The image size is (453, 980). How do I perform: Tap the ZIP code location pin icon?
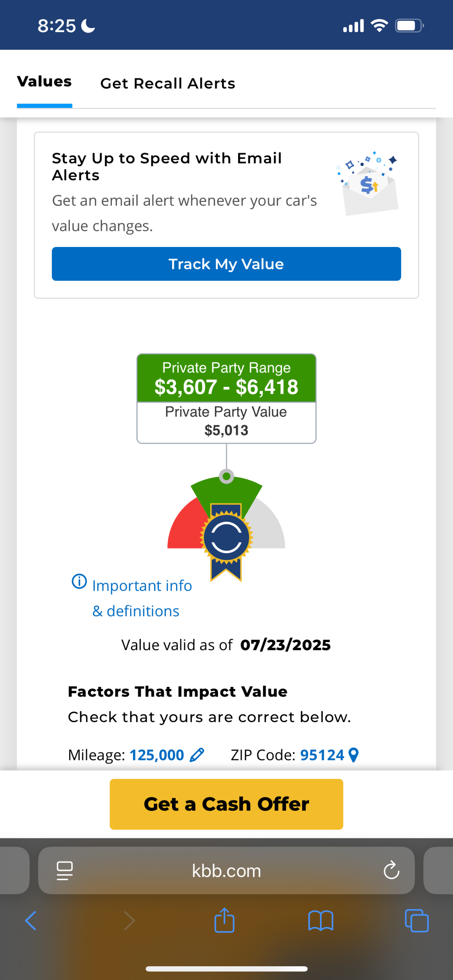point(353,755)
